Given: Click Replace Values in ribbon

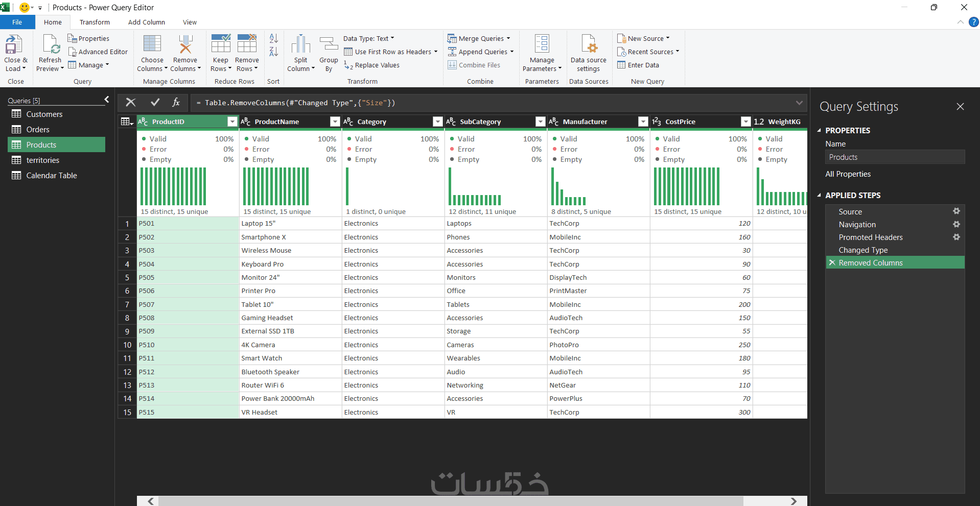Looking at the screenshot, I should [371, 65].
